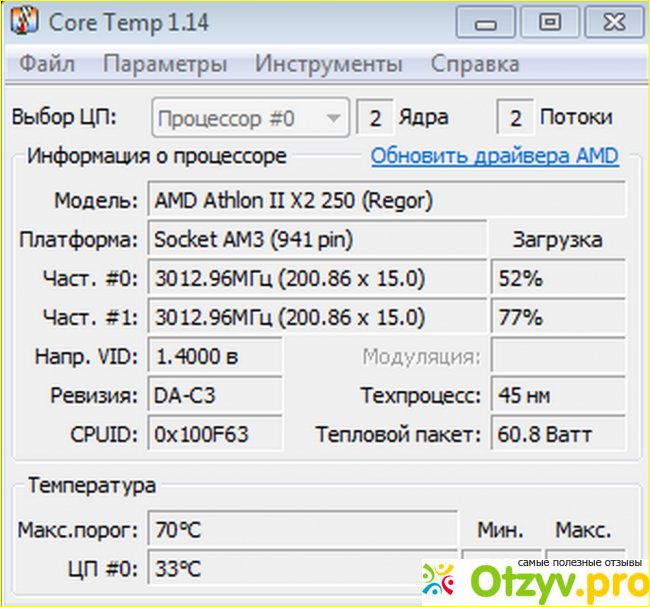Image resolution: width=650 pixels, height=607 pixels.
Task: Click the Макс.порог value 70°C
Action: click(x=303, y=529)
